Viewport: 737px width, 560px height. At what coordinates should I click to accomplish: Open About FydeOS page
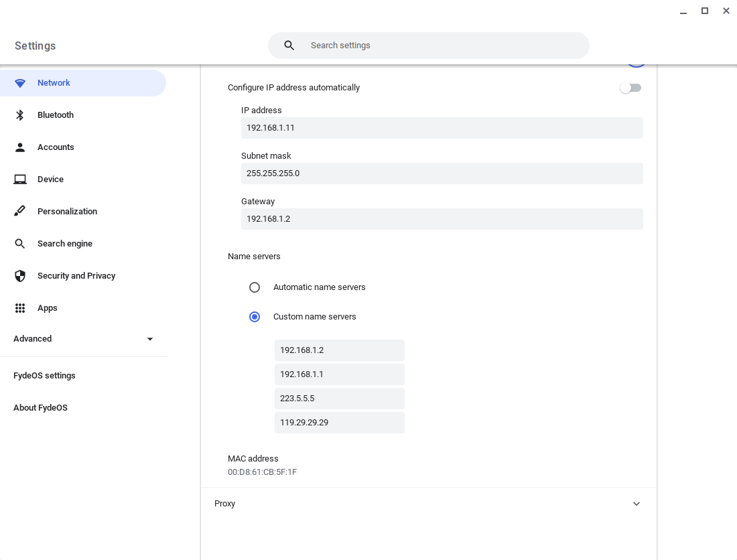(40, 408)
